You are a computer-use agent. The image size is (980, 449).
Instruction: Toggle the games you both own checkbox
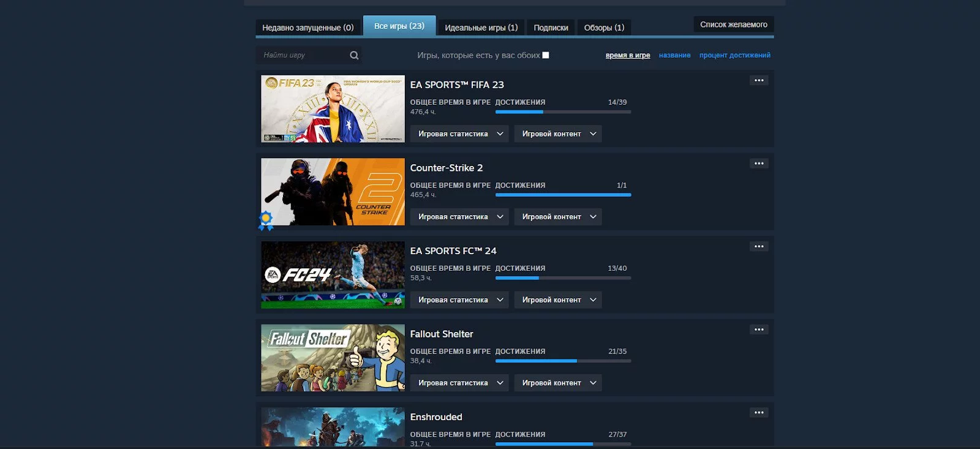pyautogui.click(x=546, y=55)
